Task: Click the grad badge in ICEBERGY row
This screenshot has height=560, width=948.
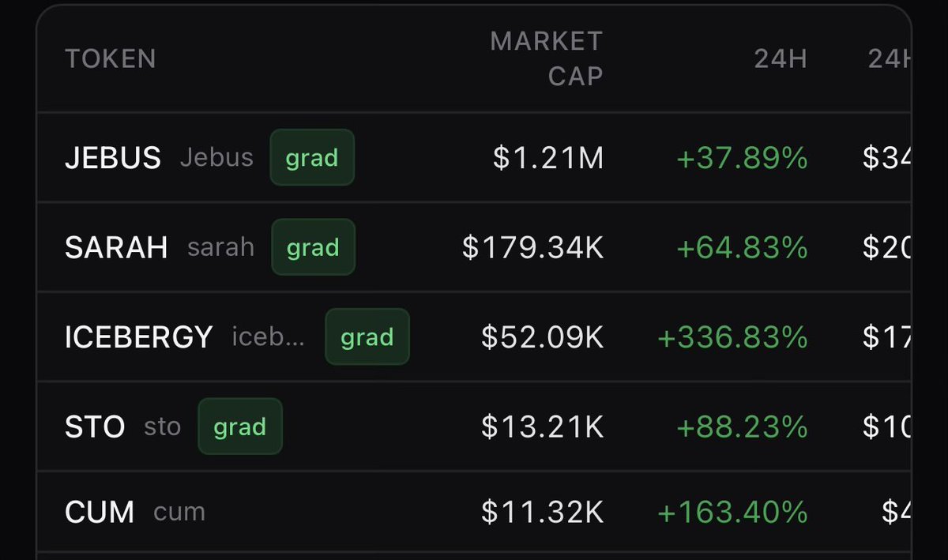Action: 367,337
